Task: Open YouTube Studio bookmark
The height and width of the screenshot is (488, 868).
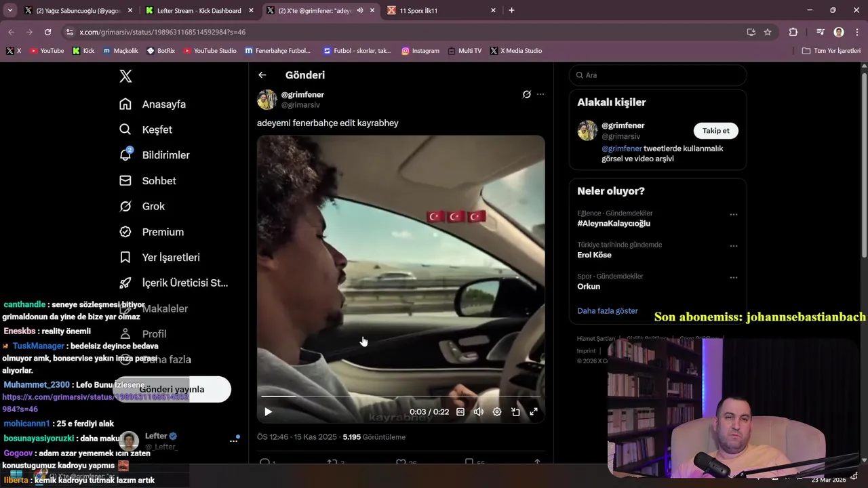Action: tap(210, 51)
